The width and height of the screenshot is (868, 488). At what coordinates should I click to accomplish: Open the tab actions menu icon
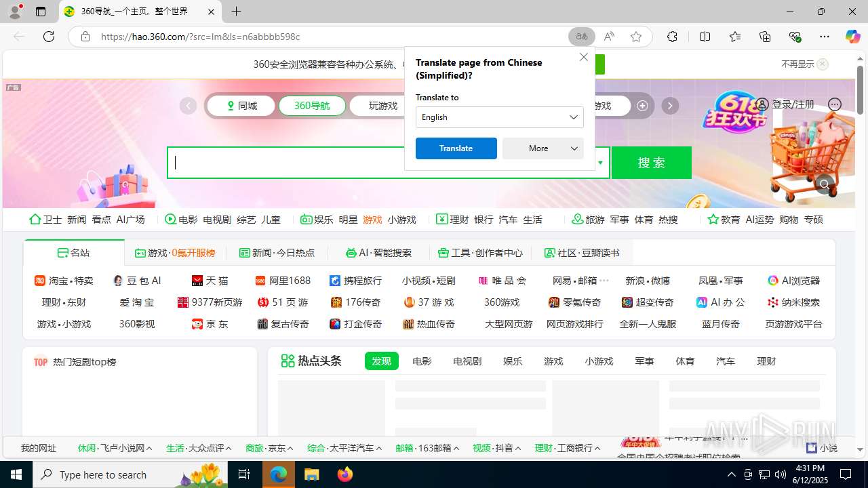point(41,12)
